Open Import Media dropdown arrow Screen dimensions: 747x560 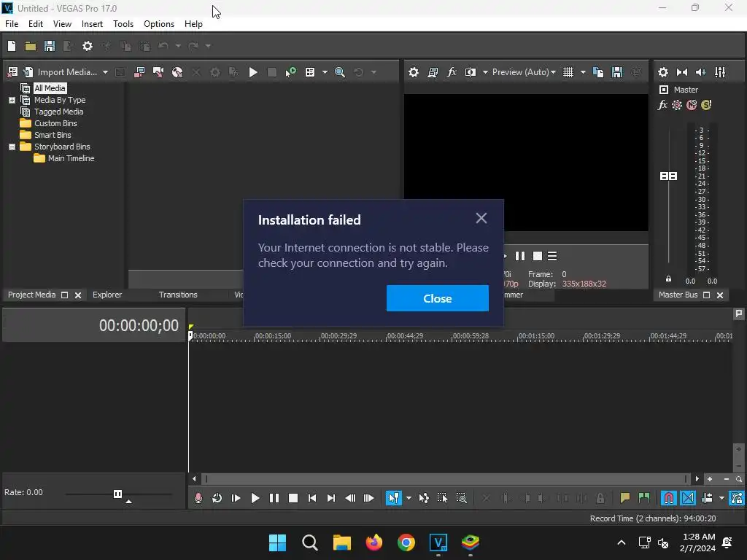(x=105, y=72)
